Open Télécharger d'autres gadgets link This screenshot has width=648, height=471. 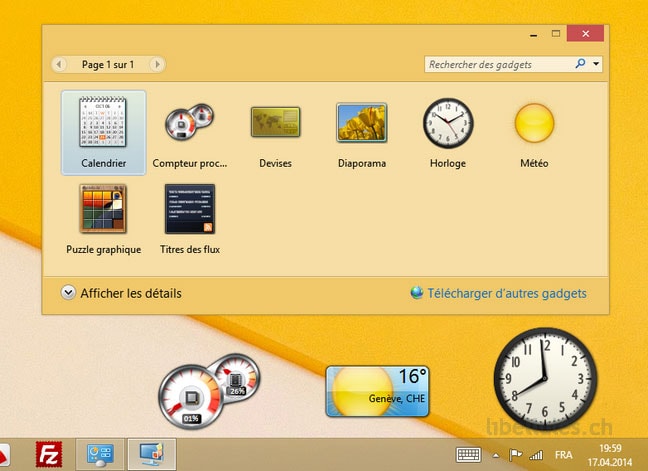(507, 293)
